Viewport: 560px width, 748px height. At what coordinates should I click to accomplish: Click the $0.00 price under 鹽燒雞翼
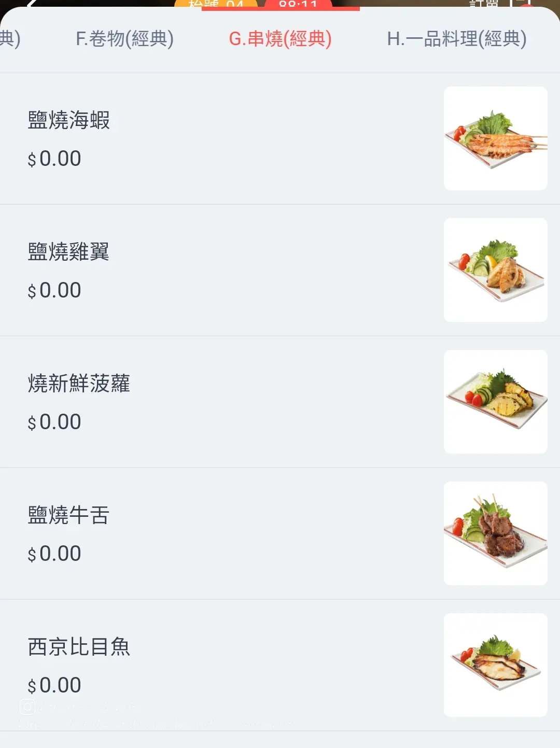coord(54,290)
